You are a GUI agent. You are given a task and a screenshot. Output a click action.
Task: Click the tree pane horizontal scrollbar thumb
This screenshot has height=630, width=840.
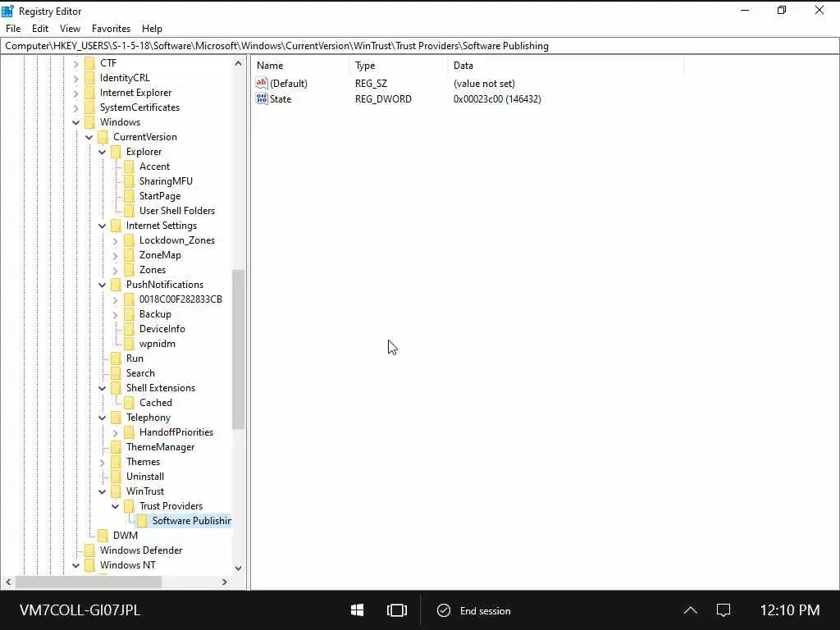point(89,582)
